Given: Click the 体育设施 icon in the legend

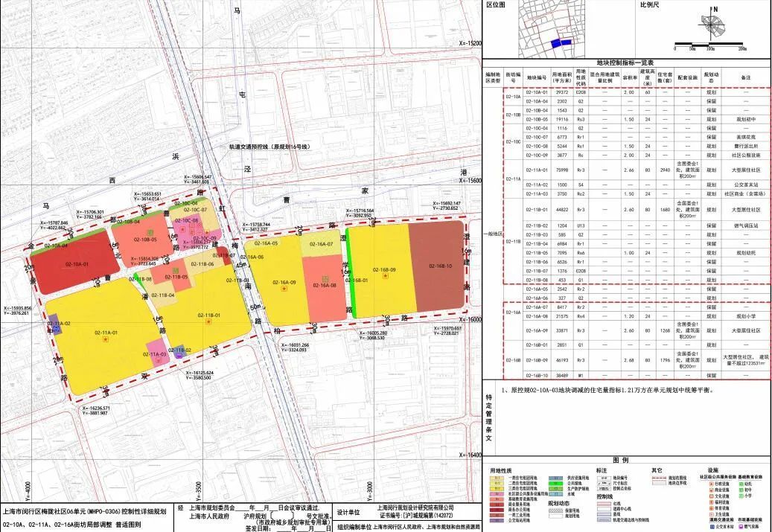Looking at the screenshot, I should [x=712, y=508].
